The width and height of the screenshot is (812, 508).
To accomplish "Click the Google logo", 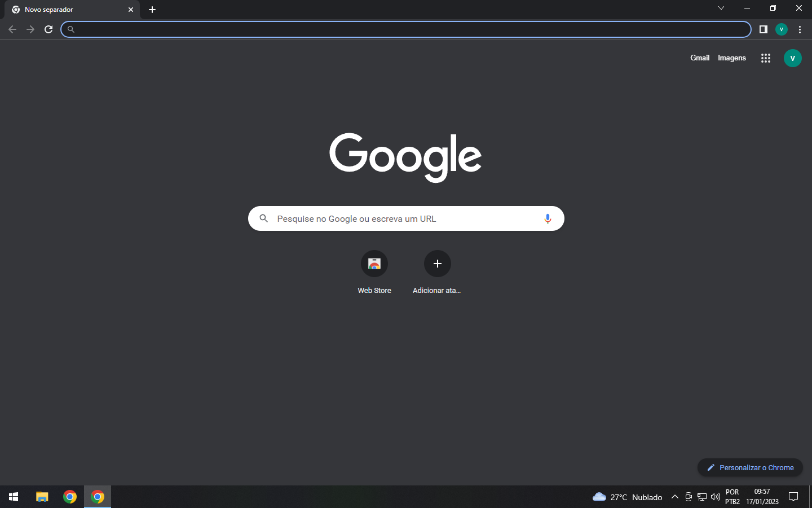I will [x=405, y=157].
